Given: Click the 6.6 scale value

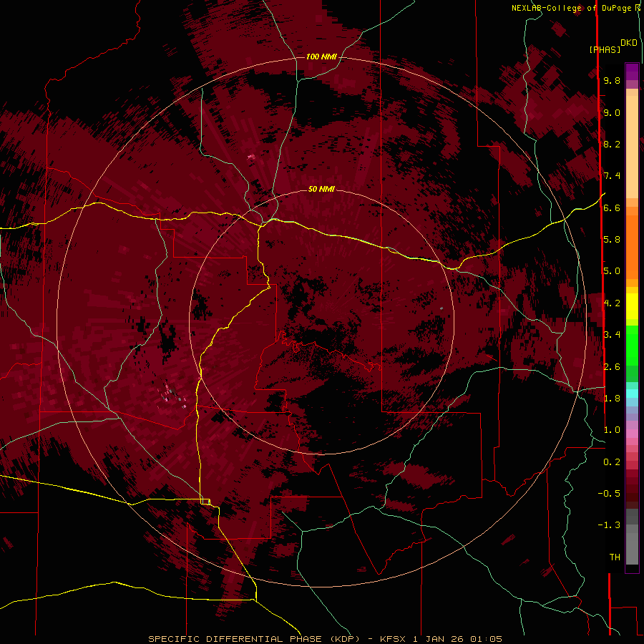Looking at the screenshot, I should 612,208.
